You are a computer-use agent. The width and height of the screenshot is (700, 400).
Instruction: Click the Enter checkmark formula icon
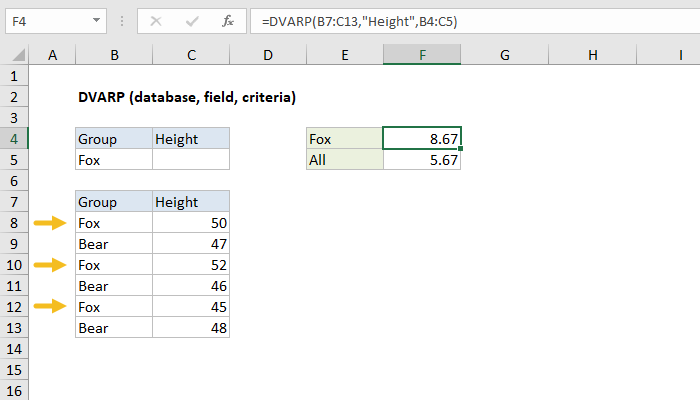(x=192, y=21)
